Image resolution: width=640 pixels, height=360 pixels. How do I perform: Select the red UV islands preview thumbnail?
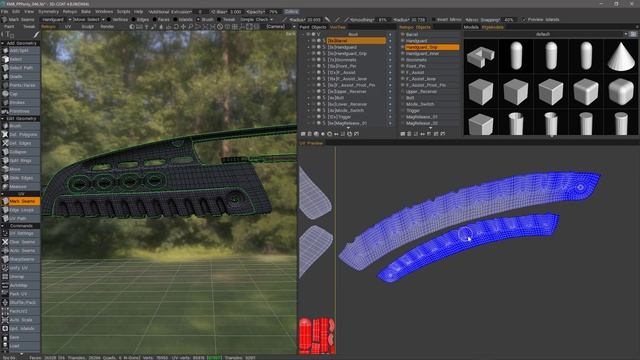click(x=317, y=335)
